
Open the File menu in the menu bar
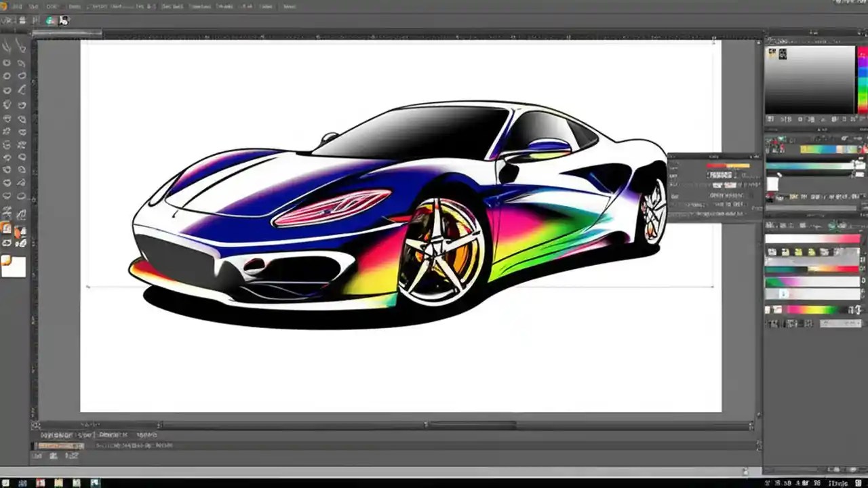click(x=17, y=6)
